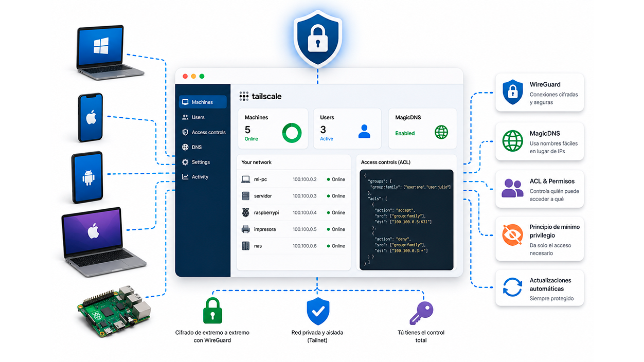The height and width of the screenshot is (362, 644).
Task: Click the tailscale dotted logo
Action: coord(244,96)
